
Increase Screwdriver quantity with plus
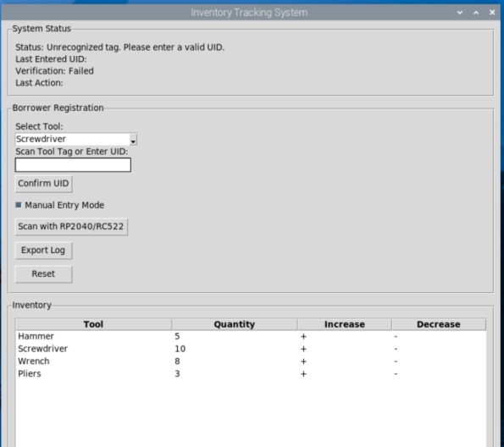(x=303, y=349)
